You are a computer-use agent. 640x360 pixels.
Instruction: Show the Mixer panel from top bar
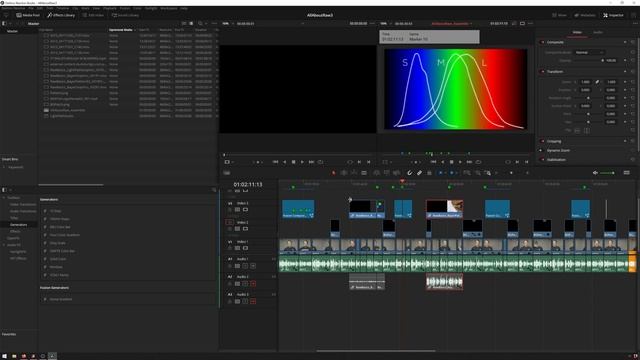pyautogui.click(x=560, y=15)
